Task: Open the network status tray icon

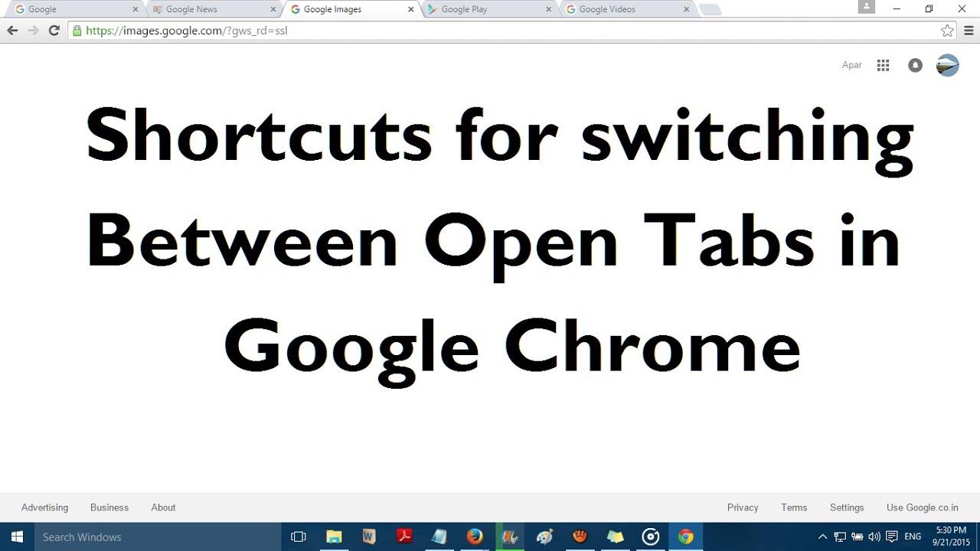Action: pos(840,537)
